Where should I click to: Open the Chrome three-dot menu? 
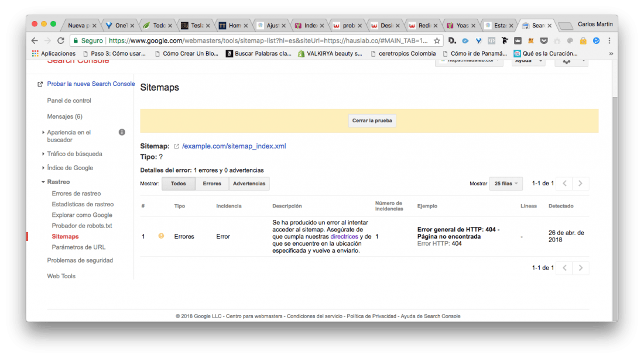(609, 40)
